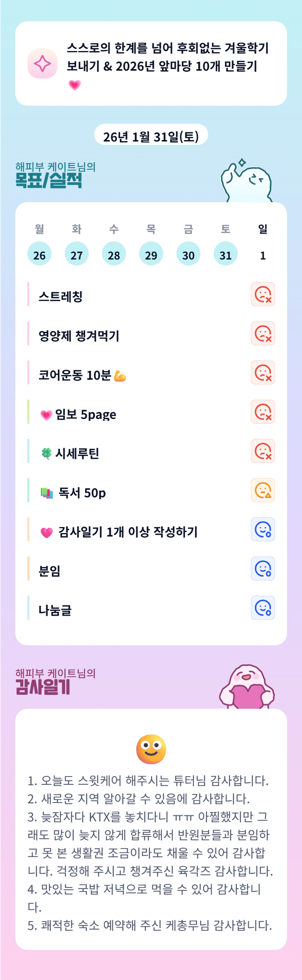Click the orange partial icon for 독서 50p
This screenshot has width=302, height=980.
(x=263, y=490)
